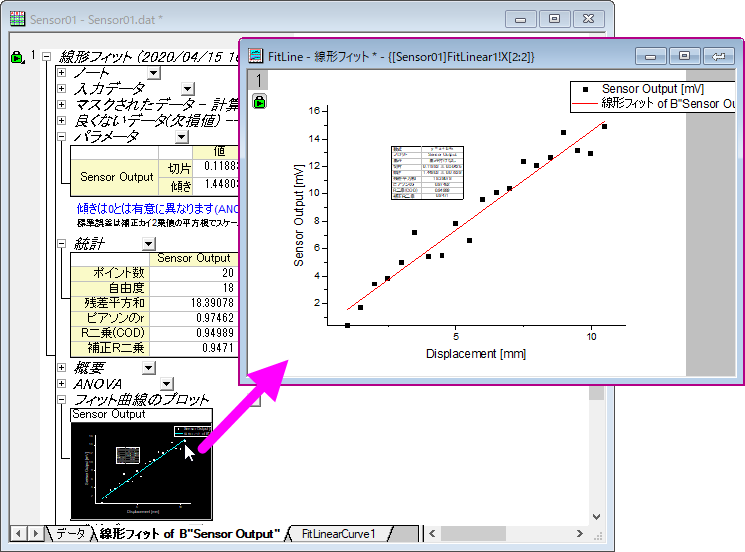The height and width of the screenshot is (552, 745).
Task: Click the return button in FitLine window
Action: [718, 57]
